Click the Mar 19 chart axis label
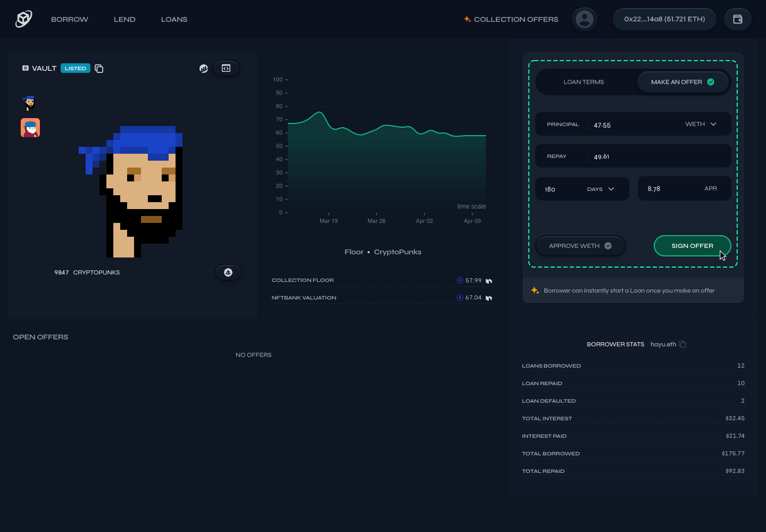Screen dimensions: 766x532 pyautogui.click(x=329, y=221)
